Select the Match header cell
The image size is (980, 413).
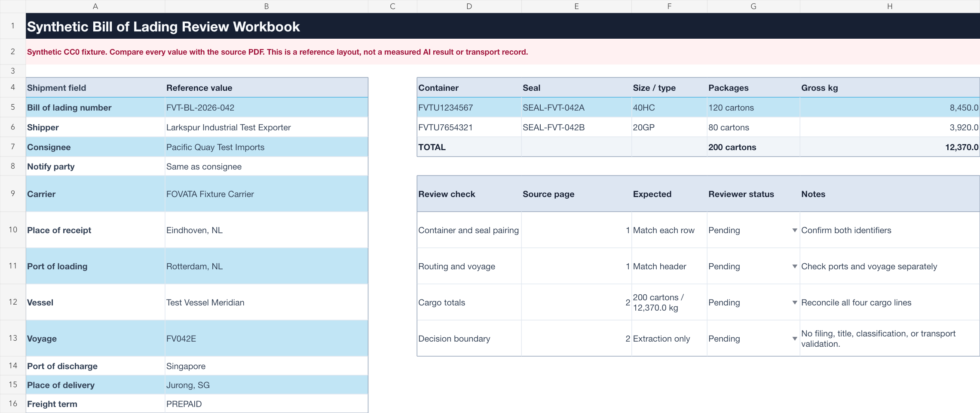pyautogui.click(x=669, y=266)
